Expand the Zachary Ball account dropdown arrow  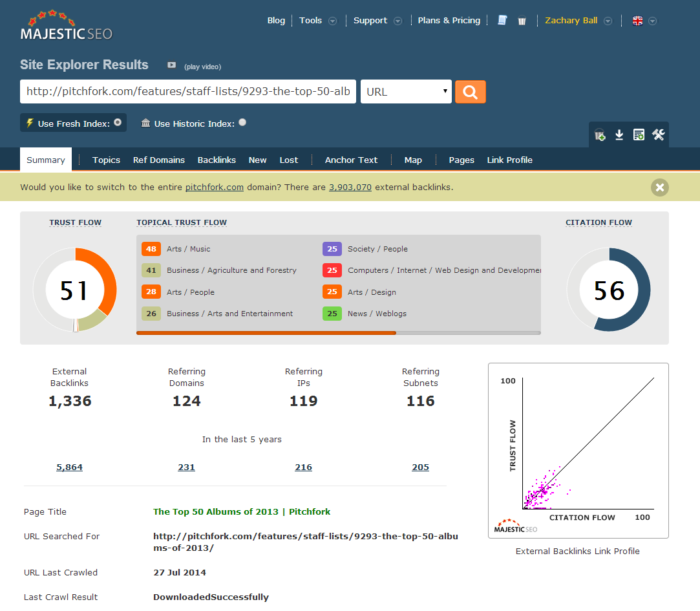pyautogui.click(x=608, y=21)
